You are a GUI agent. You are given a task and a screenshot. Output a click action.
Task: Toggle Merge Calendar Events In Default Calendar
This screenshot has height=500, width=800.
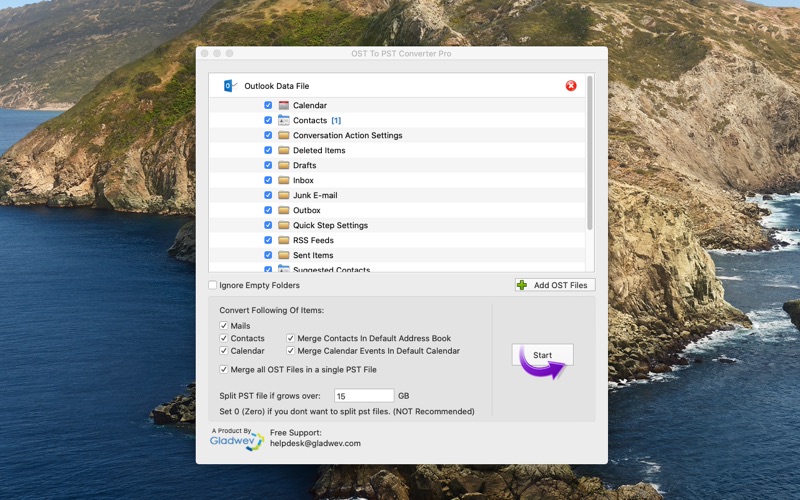(x=290, y=351)
